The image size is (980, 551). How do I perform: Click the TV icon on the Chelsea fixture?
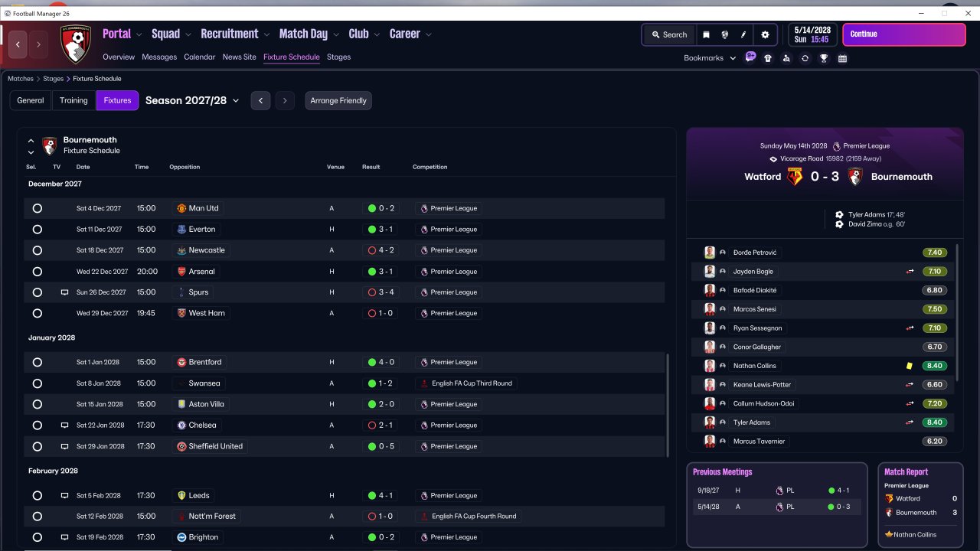64,425
